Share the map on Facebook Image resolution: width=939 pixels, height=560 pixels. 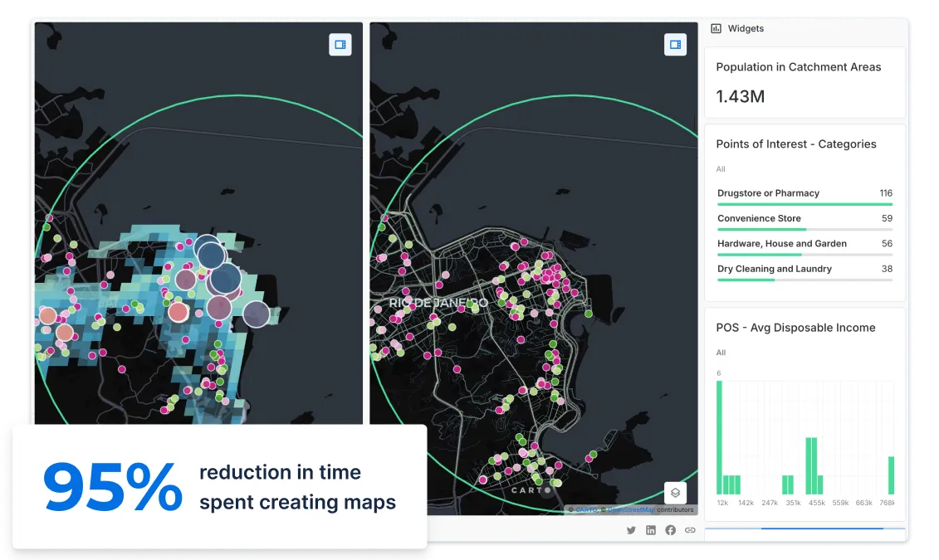670,530
